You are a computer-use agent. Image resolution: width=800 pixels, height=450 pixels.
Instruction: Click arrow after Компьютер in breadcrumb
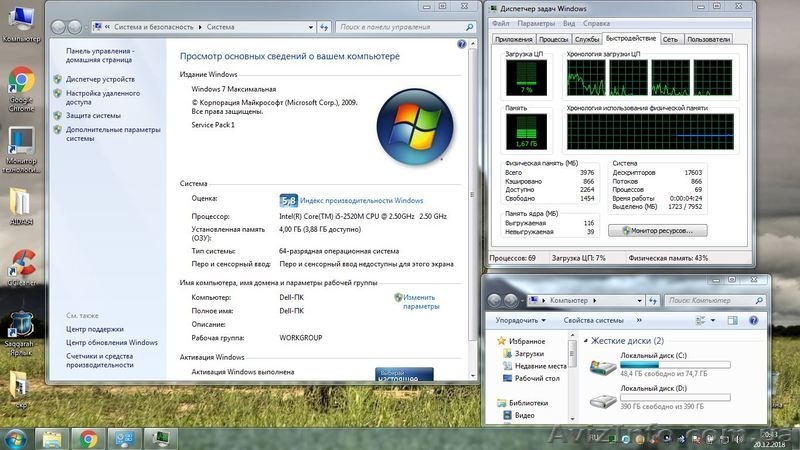tap(594, 301)
